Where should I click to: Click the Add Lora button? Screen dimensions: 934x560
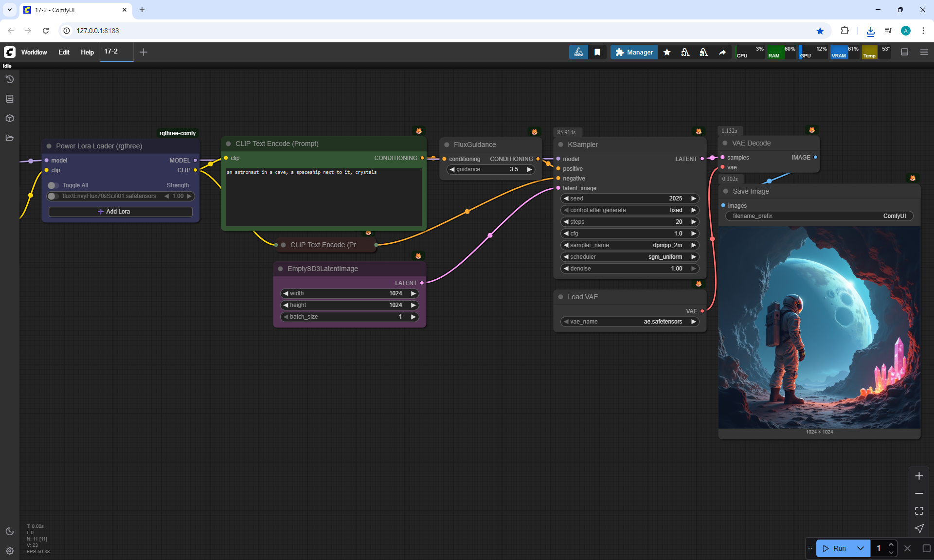(120, 212)
